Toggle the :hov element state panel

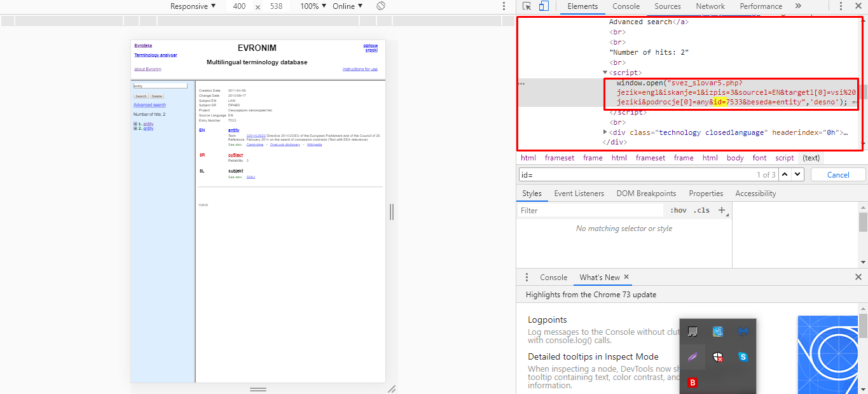pyautogui.click(x=679, y=210)
